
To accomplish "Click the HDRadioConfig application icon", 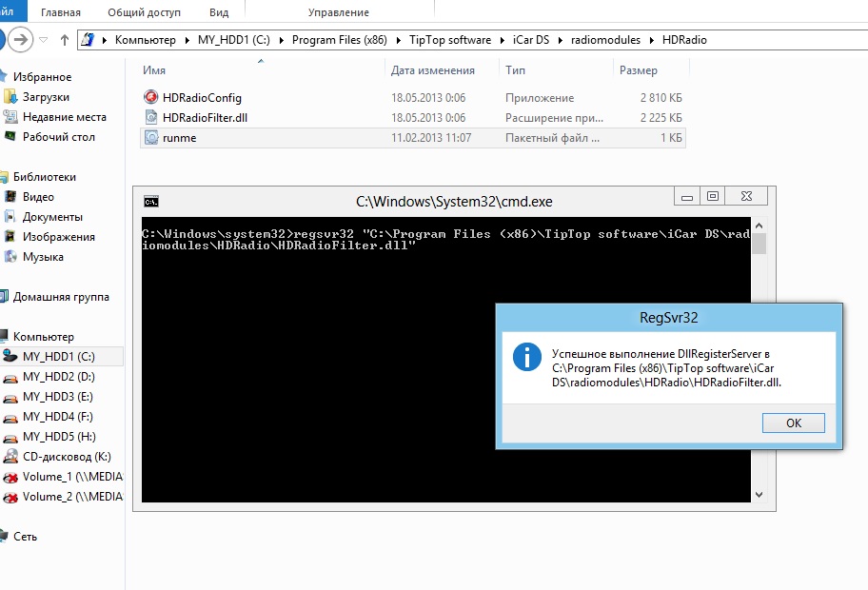I will [x=150, y=98].
